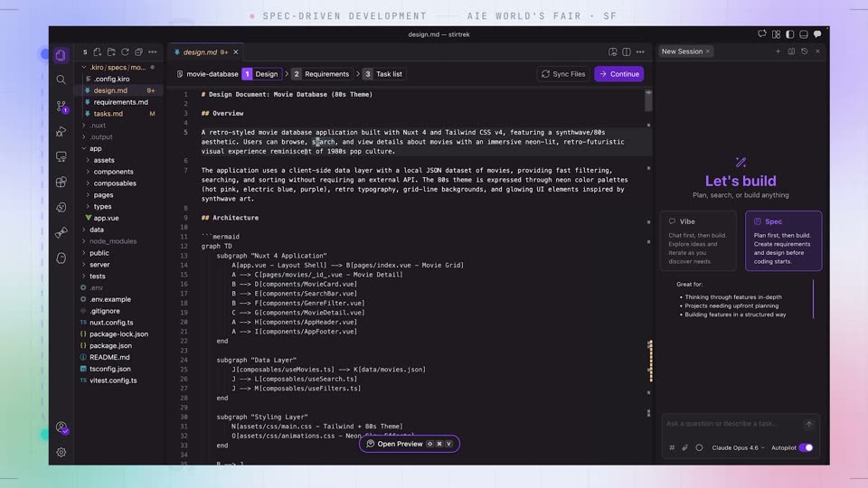The image size is (868, 488).
Task: Click New File icon in explorer header
Action: tap(98, 52)
